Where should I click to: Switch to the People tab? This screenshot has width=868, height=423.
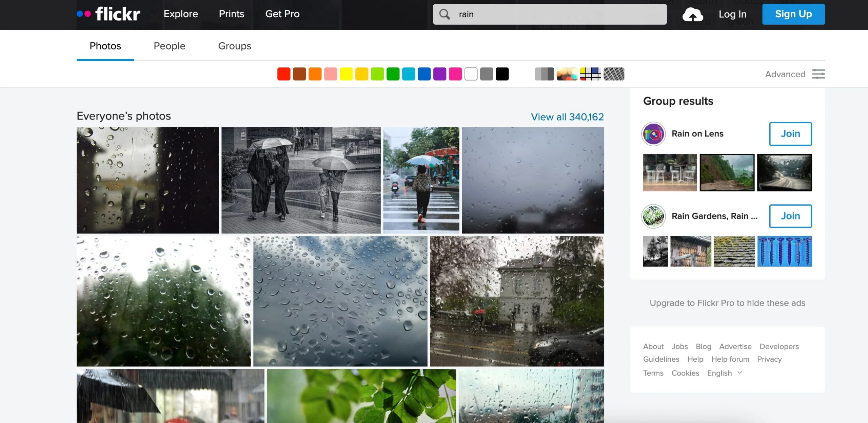point(170,46)
